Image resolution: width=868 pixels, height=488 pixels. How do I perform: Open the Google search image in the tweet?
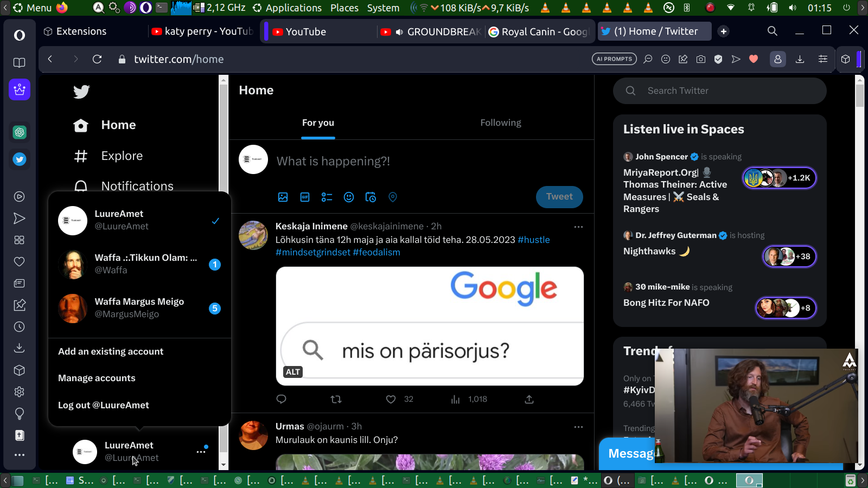tap(430, 326)
